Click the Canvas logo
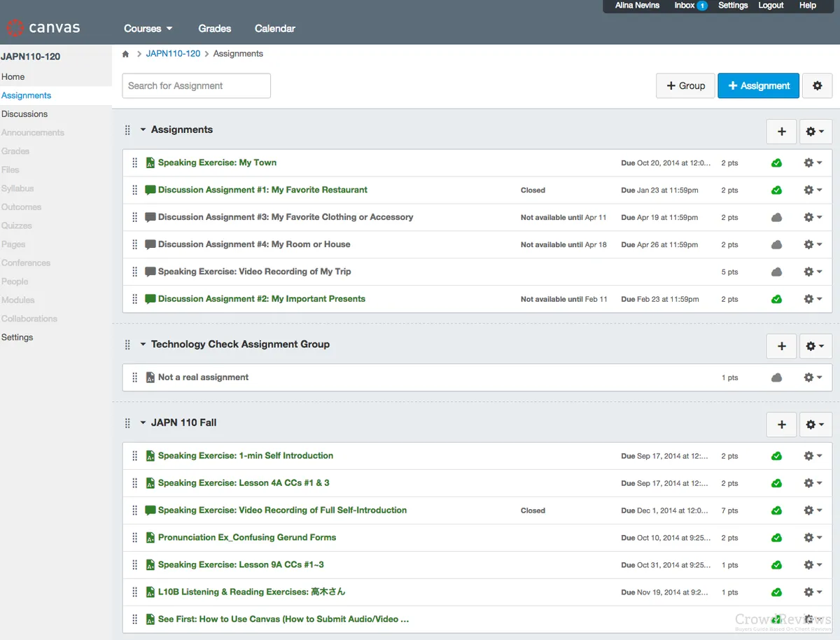Screen dimensions: 840x640 click(43, 28)
